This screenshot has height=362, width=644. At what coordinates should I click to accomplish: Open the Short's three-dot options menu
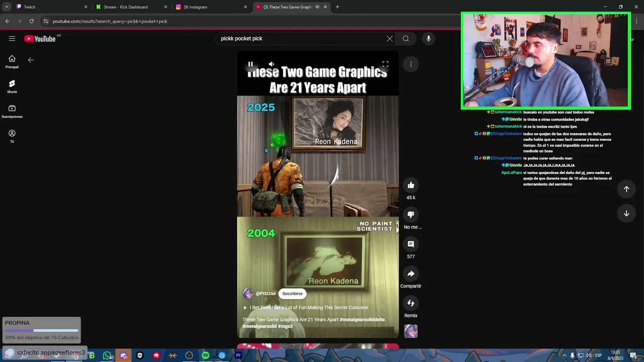click(411, 64)
